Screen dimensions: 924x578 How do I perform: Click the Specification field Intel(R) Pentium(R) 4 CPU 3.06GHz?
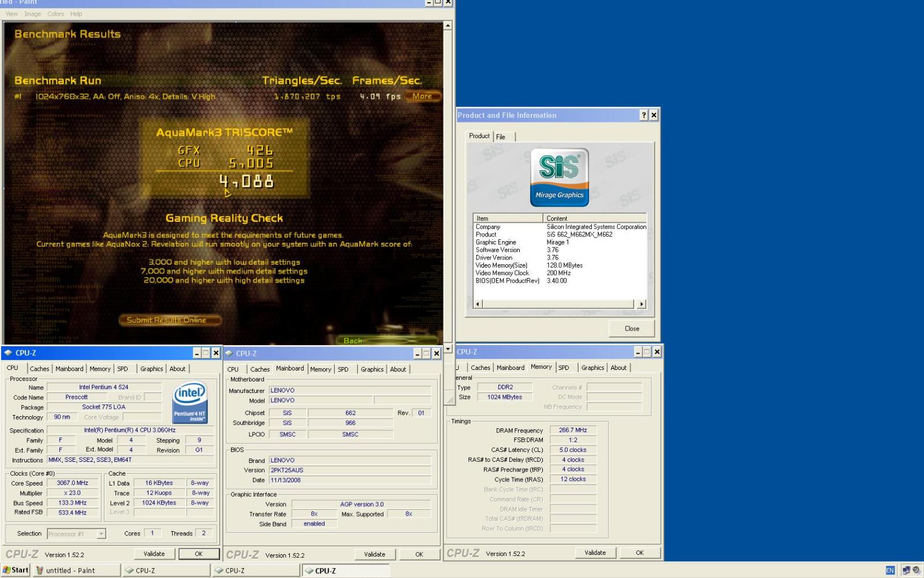click(x=130, y=430)
